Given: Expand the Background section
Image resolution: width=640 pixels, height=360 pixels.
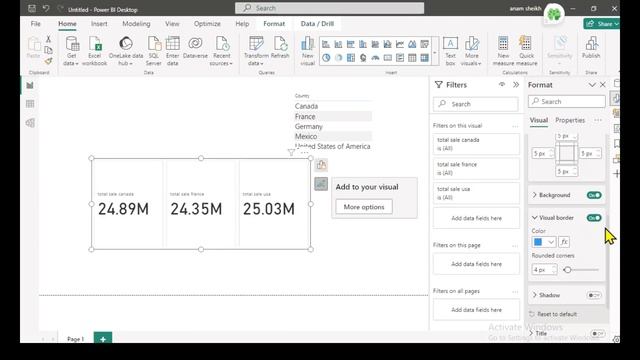Looking at the screenshot, I should coord(534,195).
